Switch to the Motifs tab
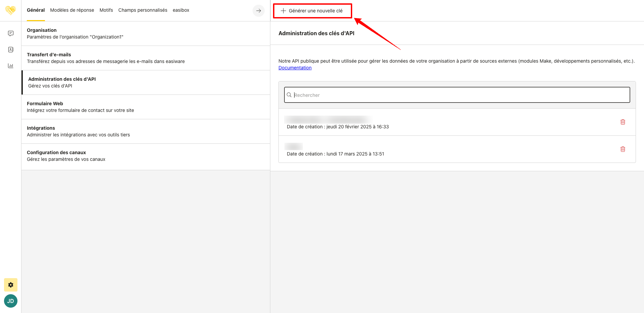This screenshot has height=313, width=644. pyautogui.click(x=106, y=10)
